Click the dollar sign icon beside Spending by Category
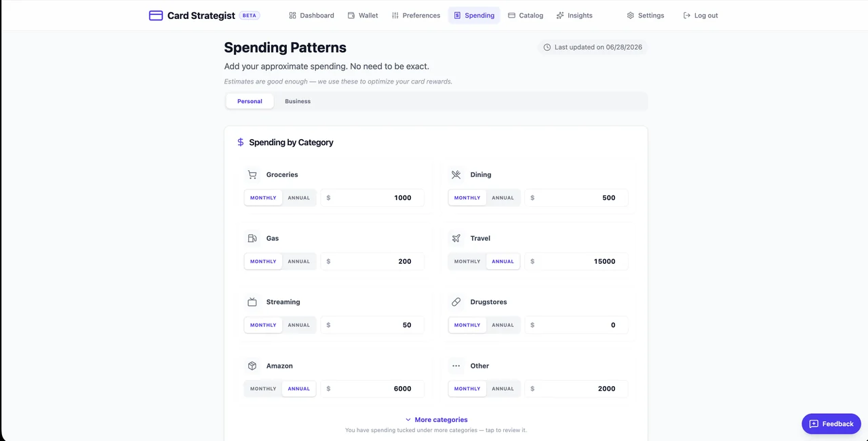Image resolution: width=868 pixels, height=441 pixels. coord(241,142)
